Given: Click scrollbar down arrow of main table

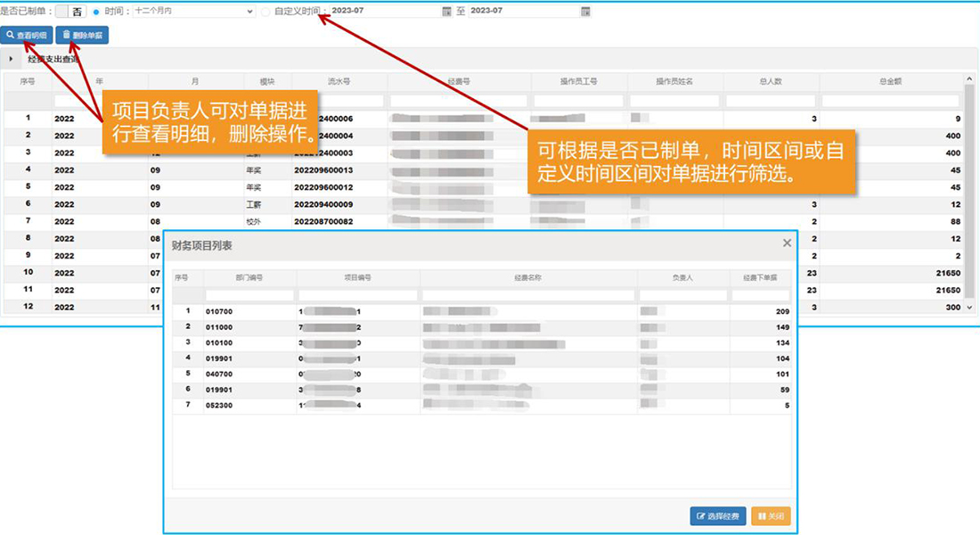Looking at the screenshot, I should pyautogui.click(x=970, y=308).
